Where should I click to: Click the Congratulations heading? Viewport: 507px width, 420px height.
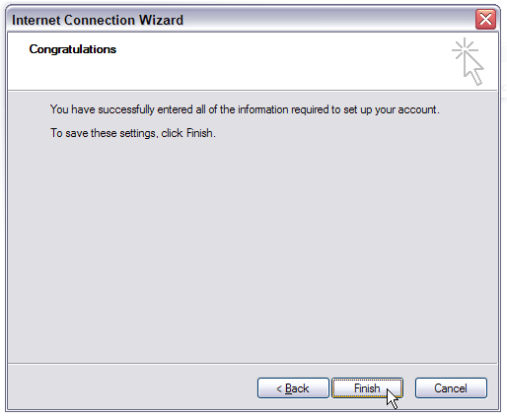(73, 49)
